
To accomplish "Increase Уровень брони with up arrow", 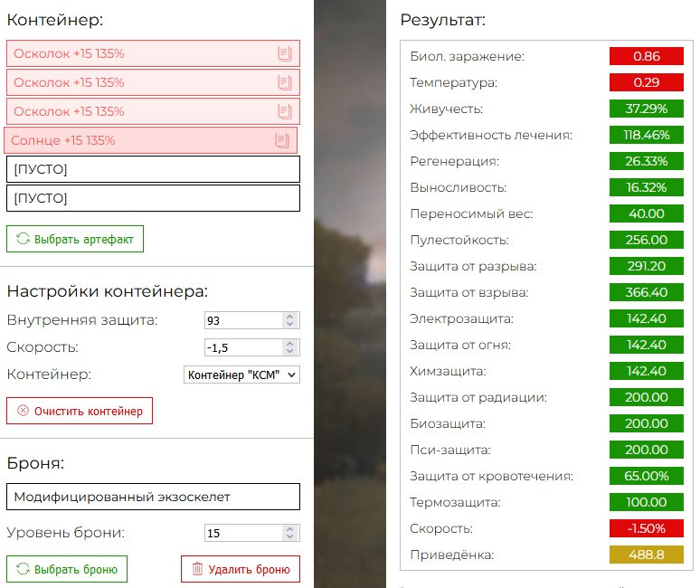I will (289, 528).
